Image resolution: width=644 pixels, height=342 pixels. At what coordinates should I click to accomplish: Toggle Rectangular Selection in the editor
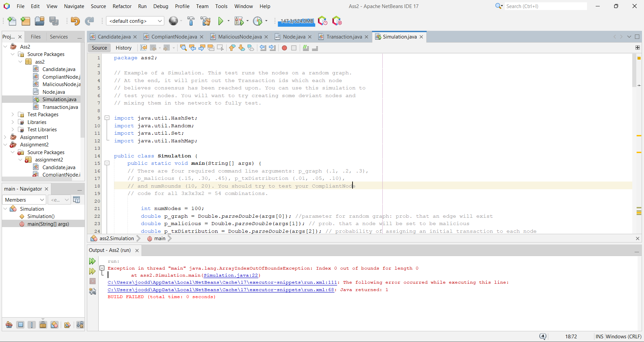(220, 48)
